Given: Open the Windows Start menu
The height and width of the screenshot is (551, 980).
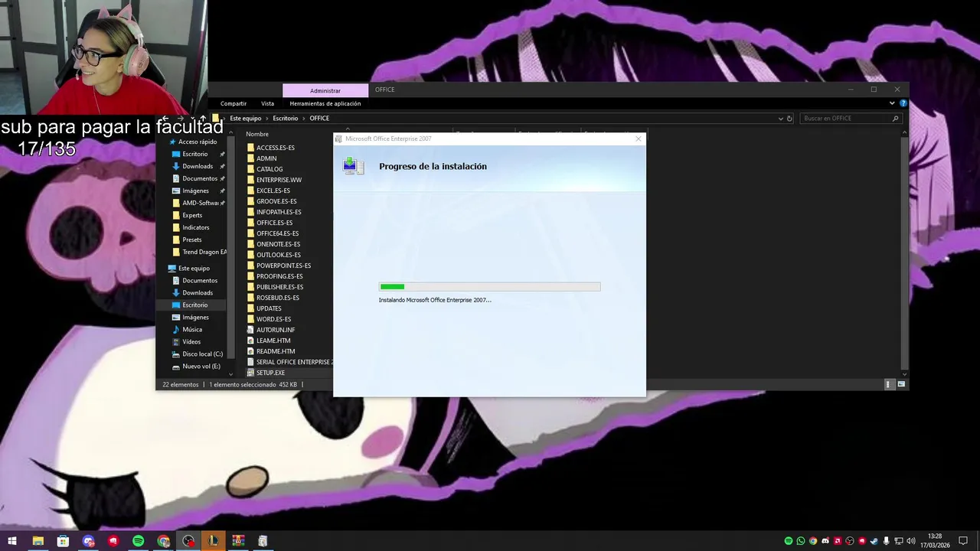Looking at the screenshot, I should (11, 541).
